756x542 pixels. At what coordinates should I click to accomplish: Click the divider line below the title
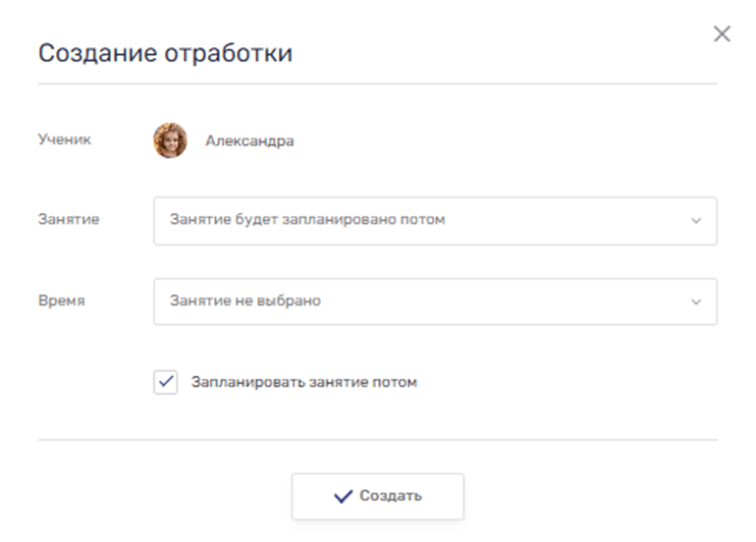377,84
